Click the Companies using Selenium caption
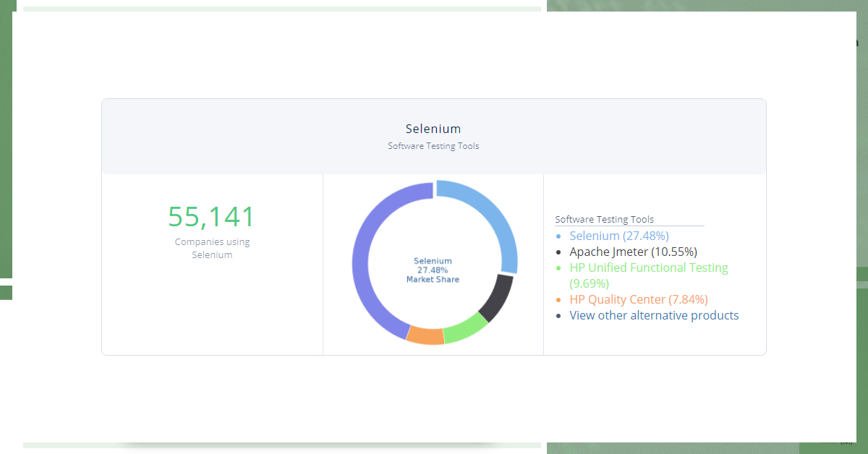868x454 pixels. click(212, 248)
